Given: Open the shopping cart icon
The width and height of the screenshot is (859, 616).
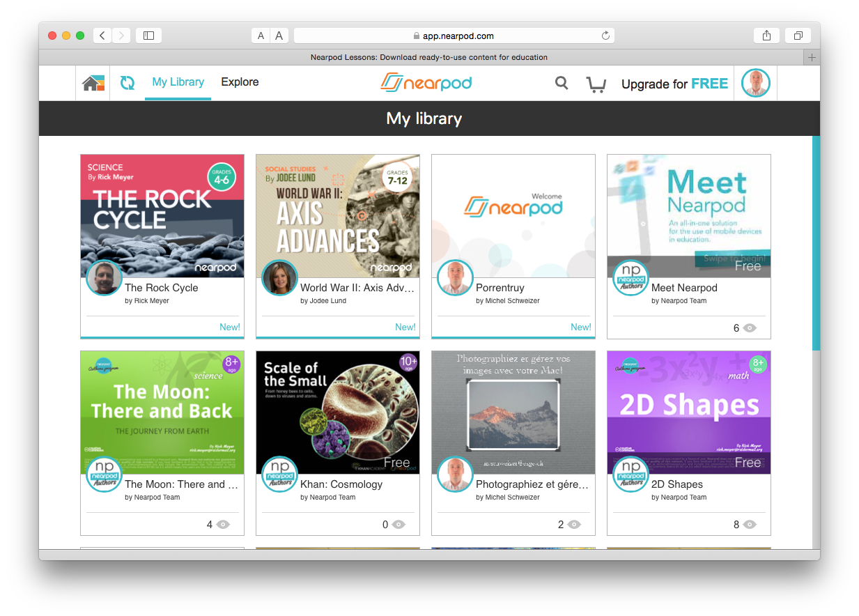Looking at the screenshot, I should pos(596,84).
